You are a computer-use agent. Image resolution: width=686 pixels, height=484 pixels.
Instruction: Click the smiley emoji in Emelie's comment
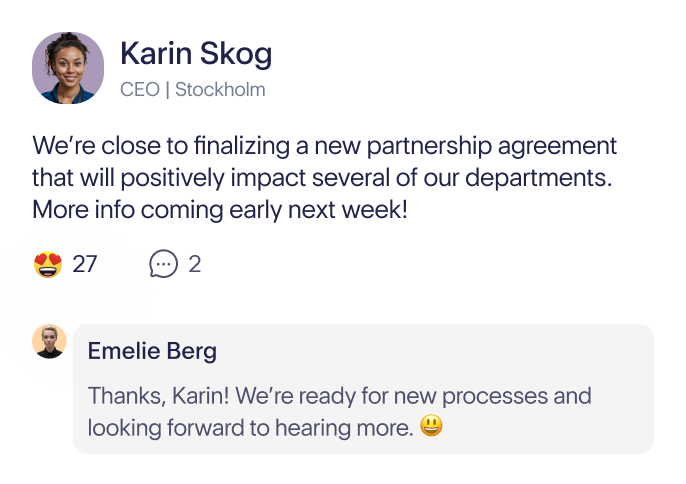tap(431, 425)
